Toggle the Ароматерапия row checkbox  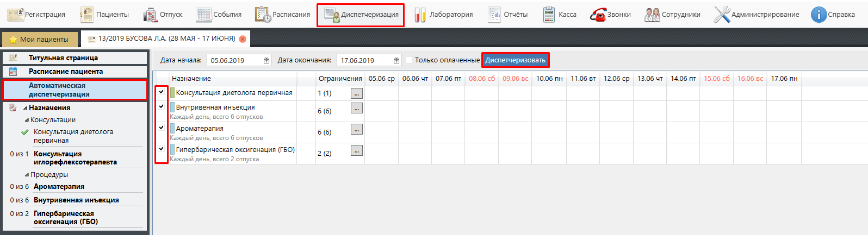pos(162,128)
